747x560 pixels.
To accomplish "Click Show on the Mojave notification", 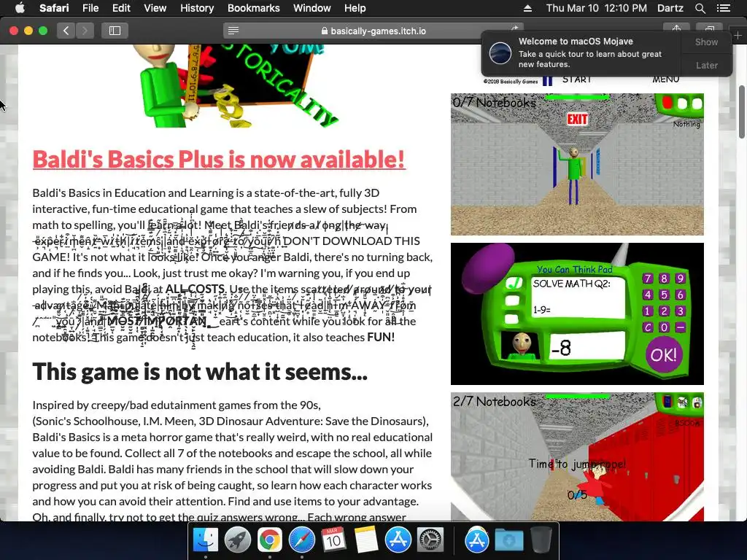I will [x=706, y=42].
